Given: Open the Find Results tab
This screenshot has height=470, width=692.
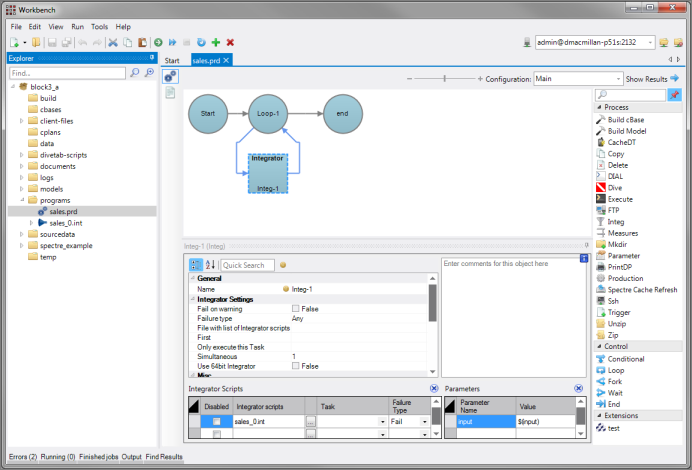Looking at the screenshot, I should [164, 457].
